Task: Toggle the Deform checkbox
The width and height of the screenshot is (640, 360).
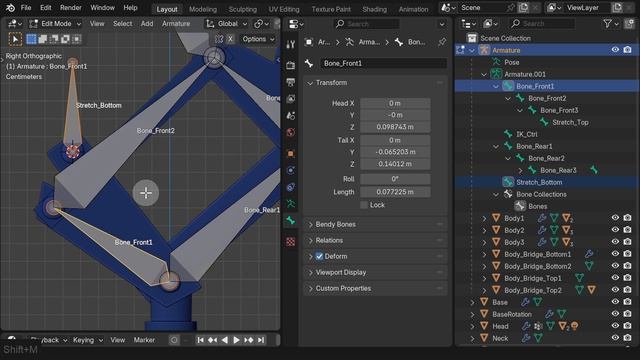Action: 319,256
